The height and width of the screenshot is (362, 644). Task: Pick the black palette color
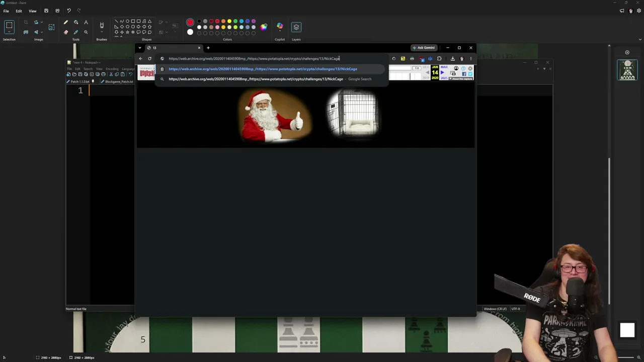(x=199, y=21)
